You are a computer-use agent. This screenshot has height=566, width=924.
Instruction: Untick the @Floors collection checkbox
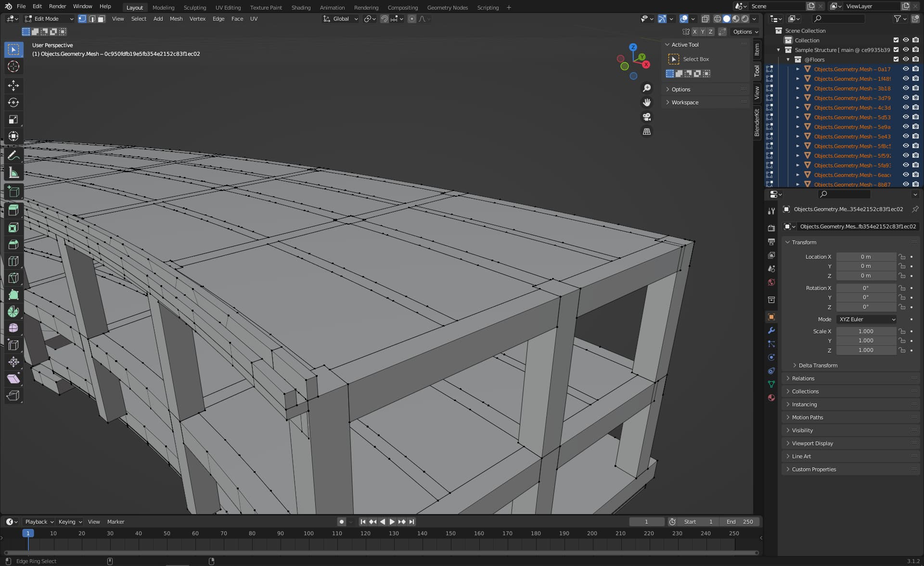(x=896, y=60)
